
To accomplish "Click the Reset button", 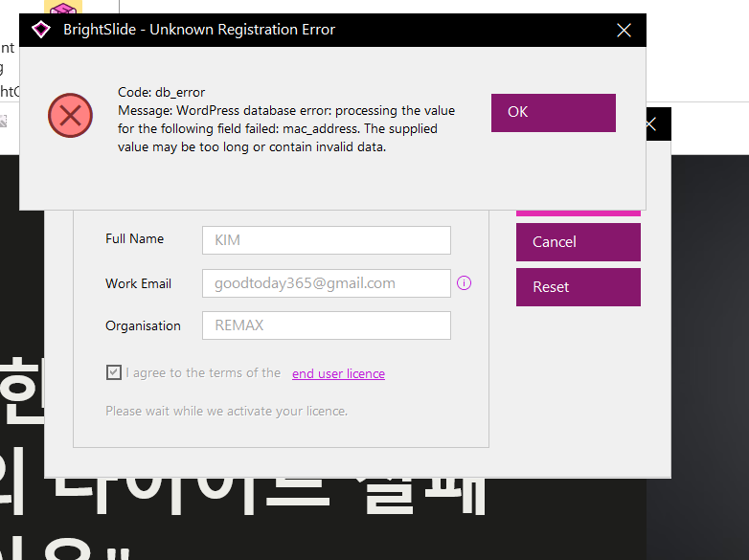I will (578, 287).
